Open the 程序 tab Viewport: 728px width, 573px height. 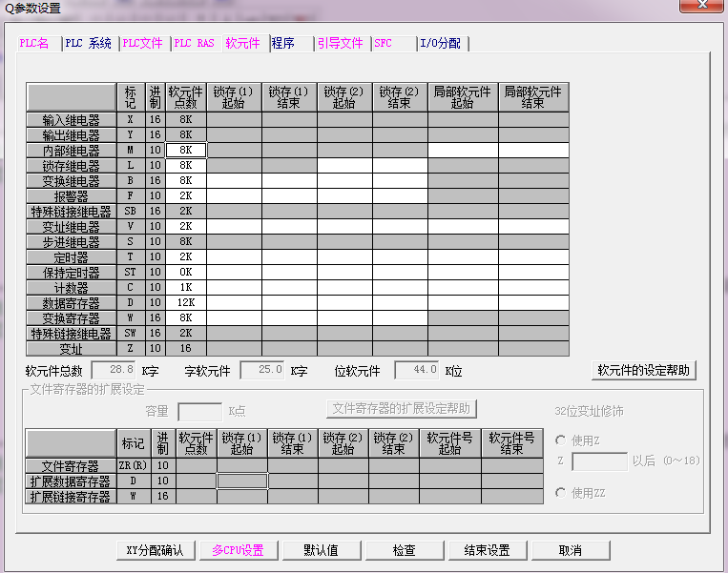(283, 44)
